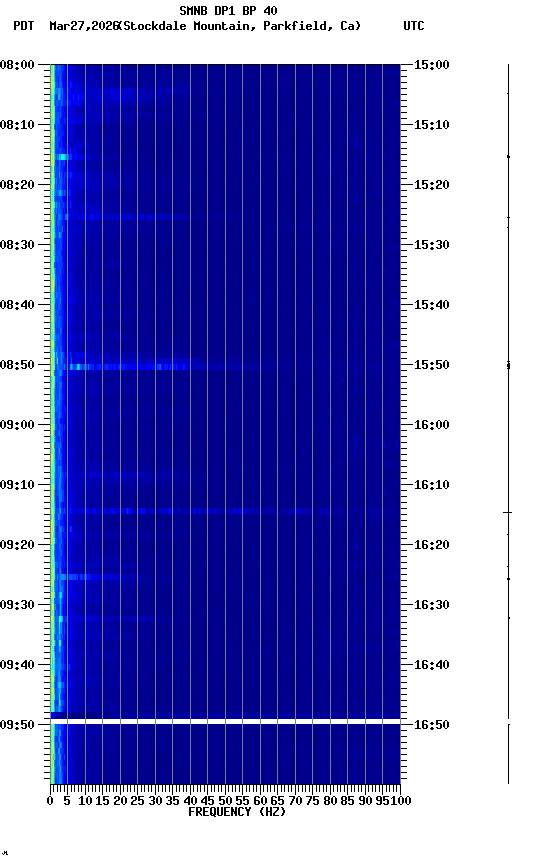Image resolution: width=552 pixels, height=864 pixels.
Task: Click the "PDT" timezone label
Action: (24, 26)
